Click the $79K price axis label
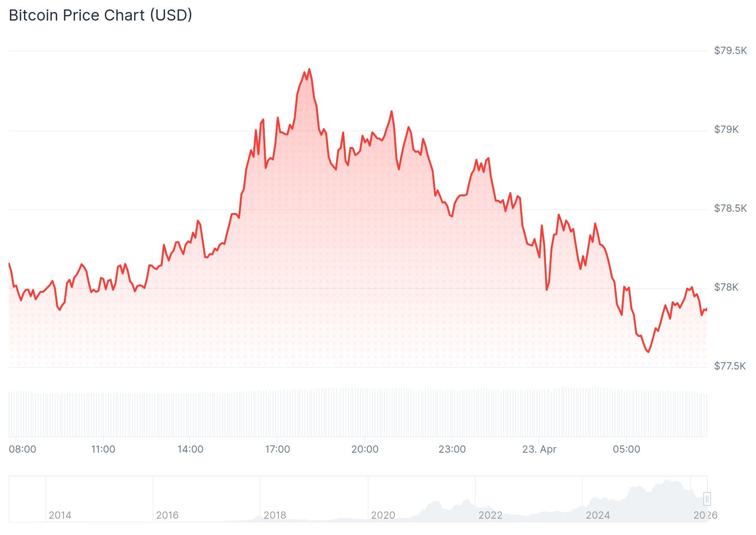756x535 pixels. pos(726,129)
